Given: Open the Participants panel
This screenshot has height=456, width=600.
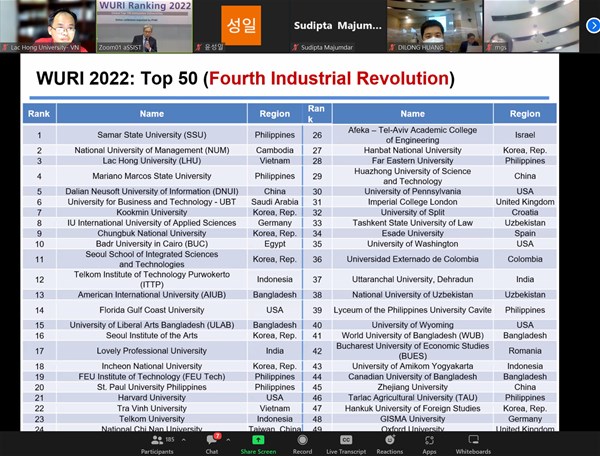Looking at the screenshot, I should coord(156,443).
